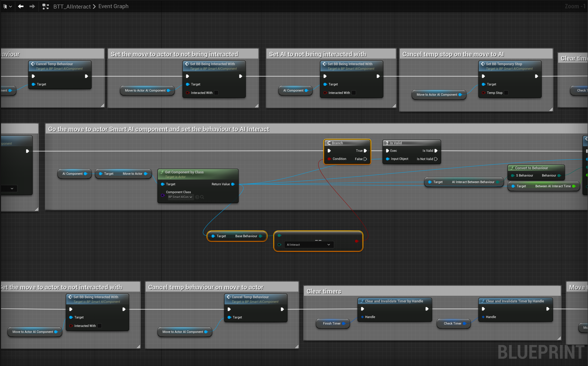Click the Return Value pin on Get Component by Class
588x366 pixels.
pos(233,184)
